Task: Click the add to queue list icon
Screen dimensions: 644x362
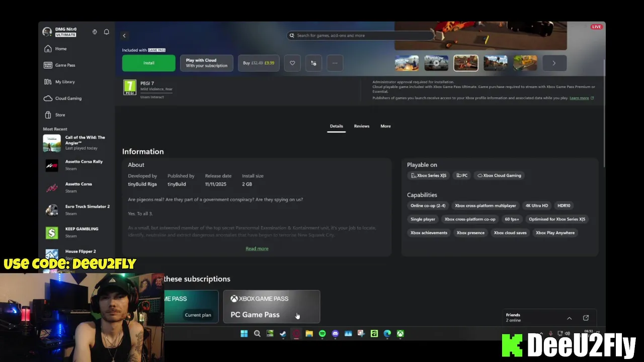Action: 313,63
